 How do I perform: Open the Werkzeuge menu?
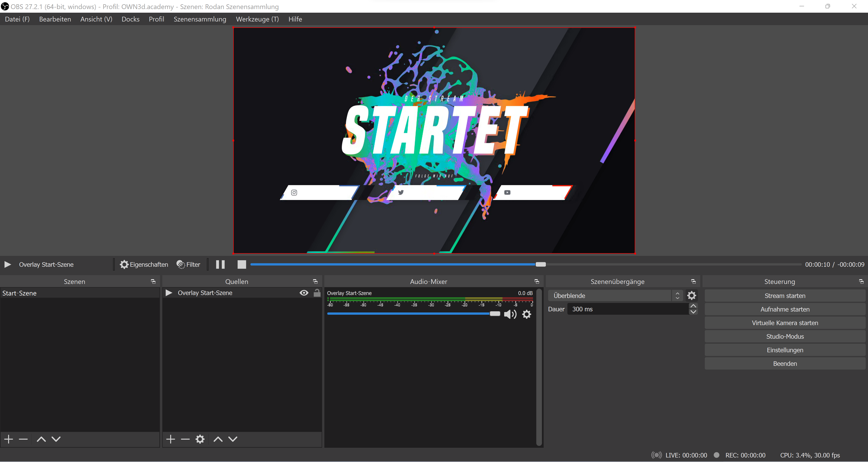coord(257,19)
